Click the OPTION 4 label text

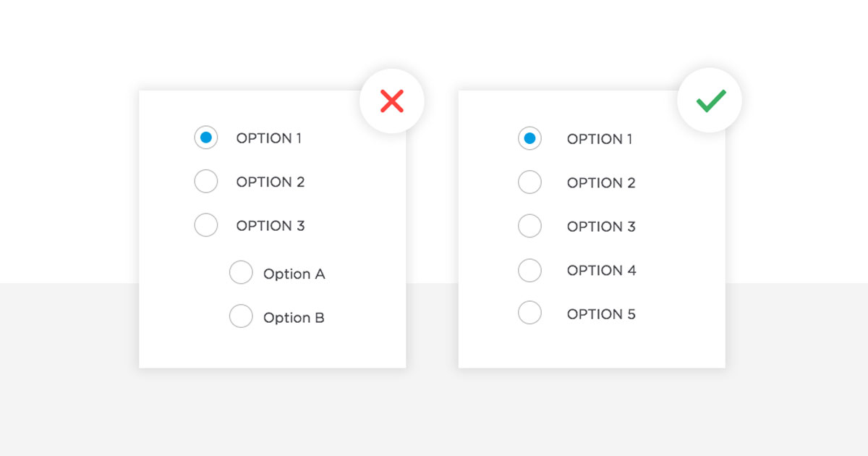[602, 271]
